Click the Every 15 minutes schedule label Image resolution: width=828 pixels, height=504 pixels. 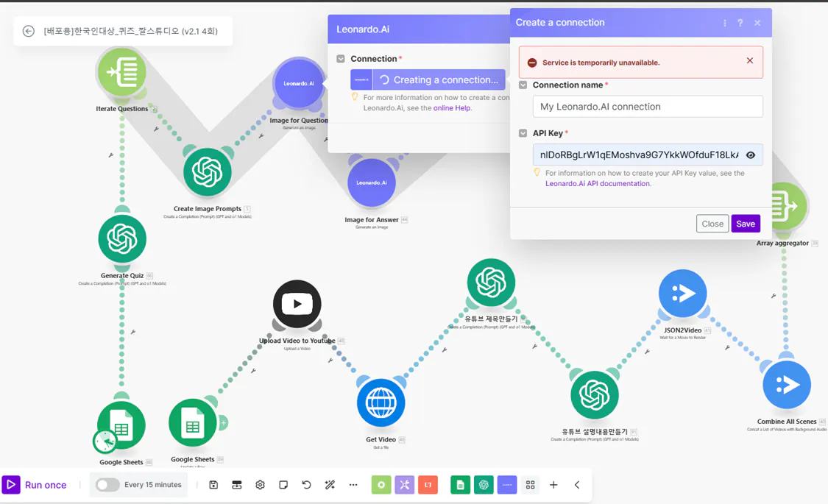click(152, 484)
